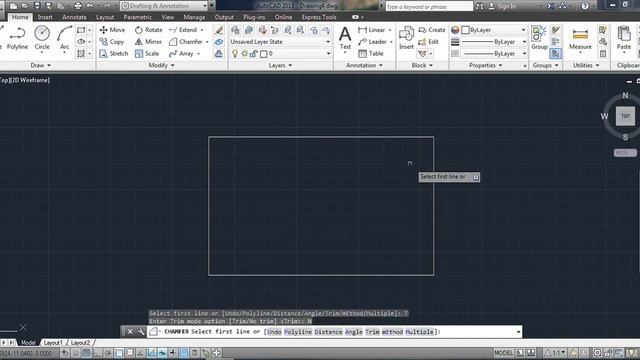Choose the Undo option in command line
The height and width of the screenshot is (360, 640).
[274, 332]
